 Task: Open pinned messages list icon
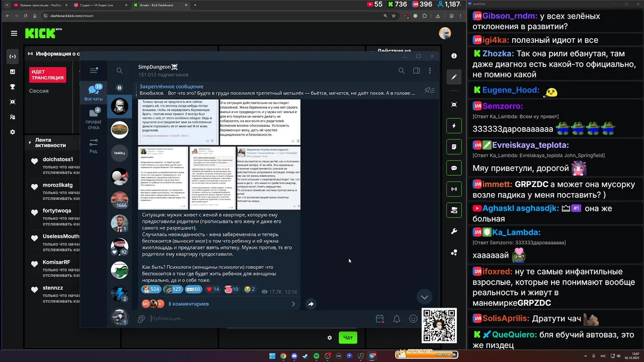pyautogui.click(x=429, y=90)
